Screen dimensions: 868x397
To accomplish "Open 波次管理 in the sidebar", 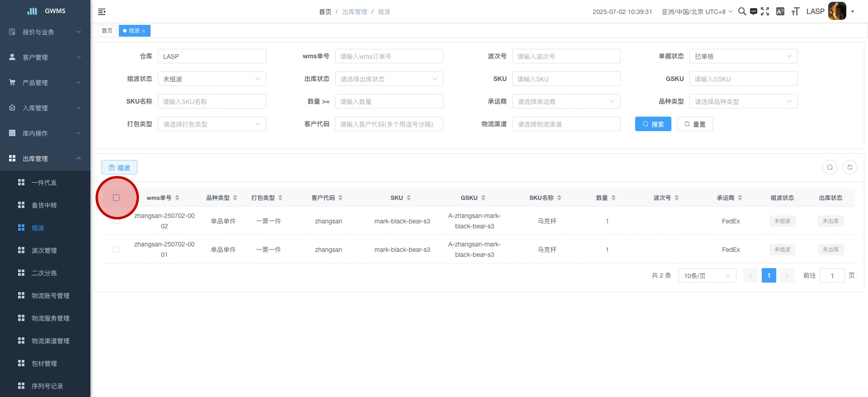I will point(44,250).
